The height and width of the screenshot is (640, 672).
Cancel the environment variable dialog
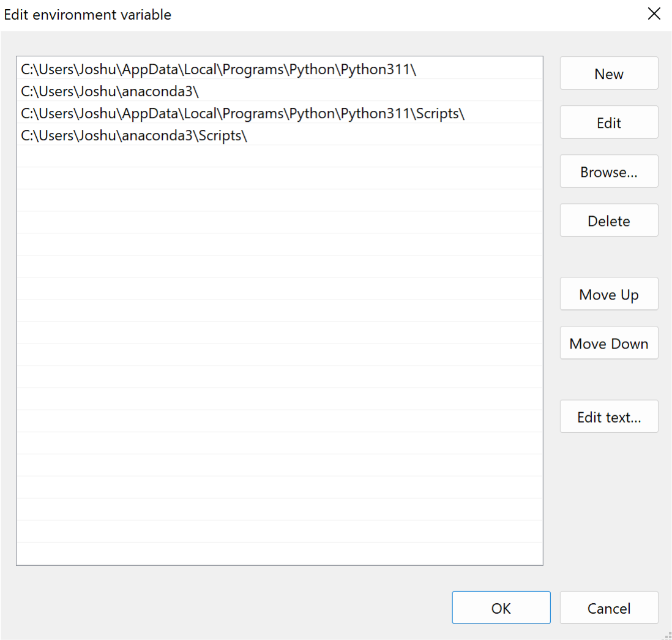click(x=608, y=608)
